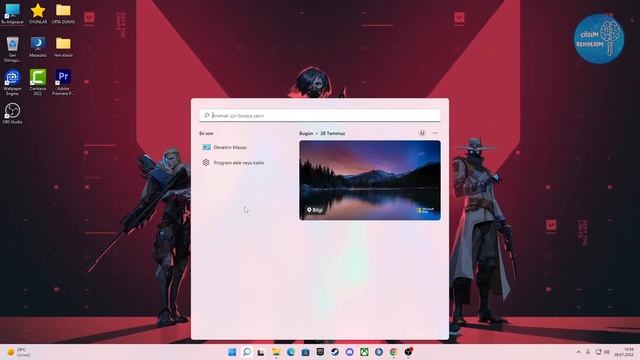Open the Epic Games taskbar icon
This screenshot has height=360, width=640.
(x=320, y=352)
